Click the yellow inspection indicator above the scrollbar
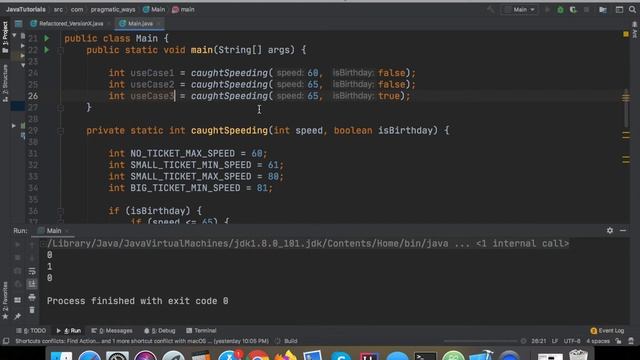Viewport: 640px width, 360px height. [626, 35]
